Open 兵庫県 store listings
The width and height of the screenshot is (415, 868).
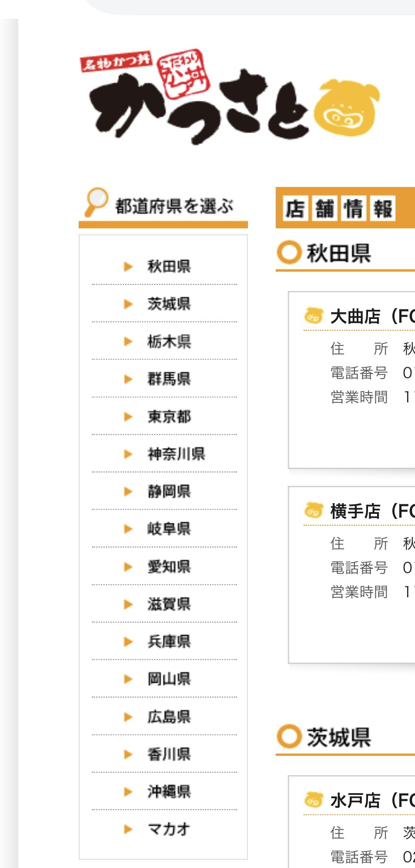(169, 641)
